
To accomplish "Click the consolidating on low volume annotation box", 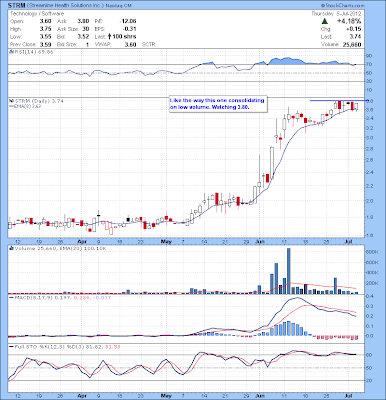I will [218, 104].
